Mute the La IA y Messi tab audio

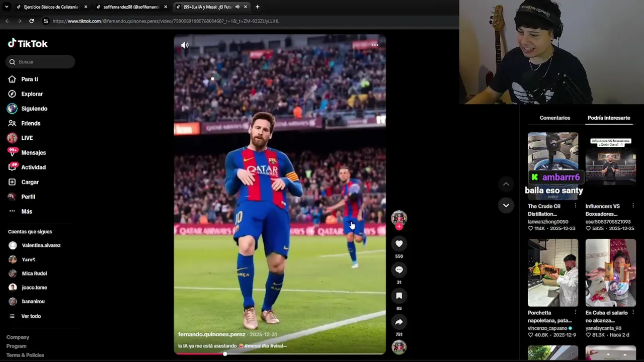pyautogui.click(x=237, y=7)
